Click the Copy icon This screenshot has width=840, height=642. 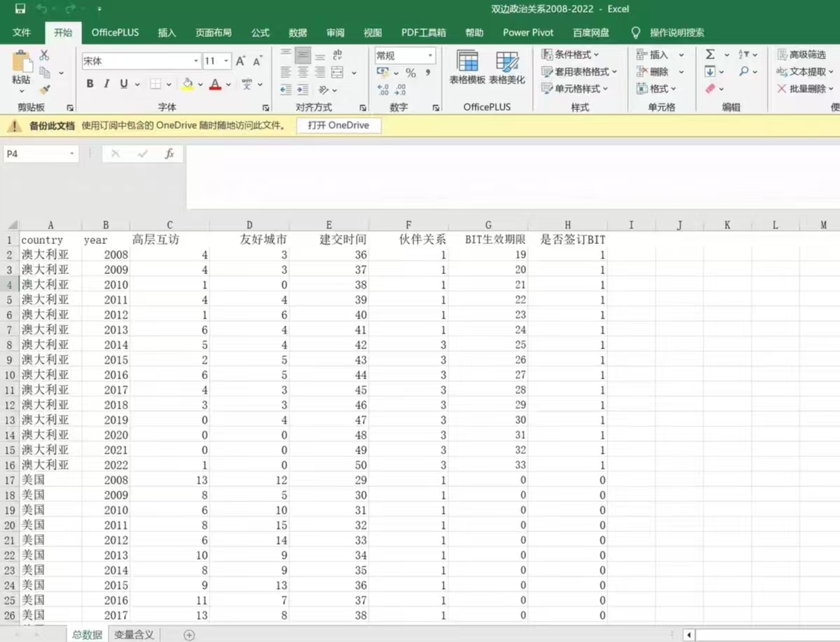45,72
